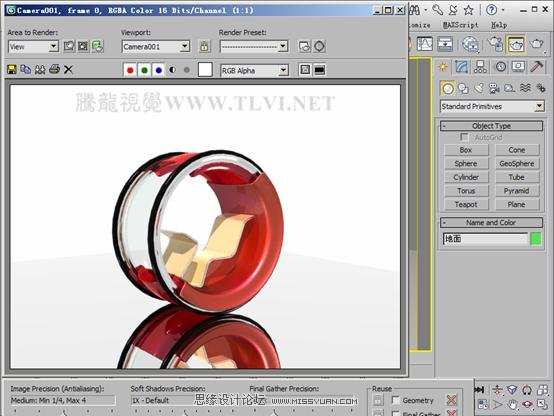Click the blue question mark help icon
Image resolution: width=554 pixels, height=416 pixels.
coord(491,10)
